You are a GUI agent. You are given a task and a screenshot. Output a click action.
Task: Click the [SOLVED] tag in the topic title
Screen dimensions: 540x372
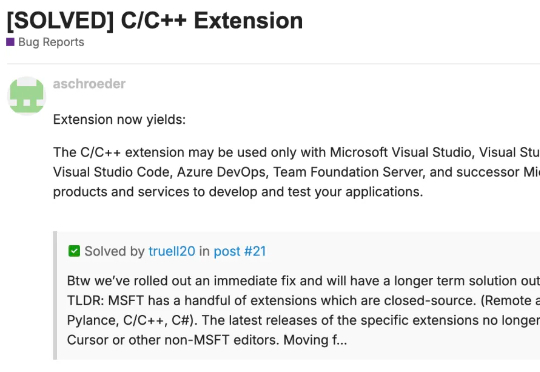point(60,21)
